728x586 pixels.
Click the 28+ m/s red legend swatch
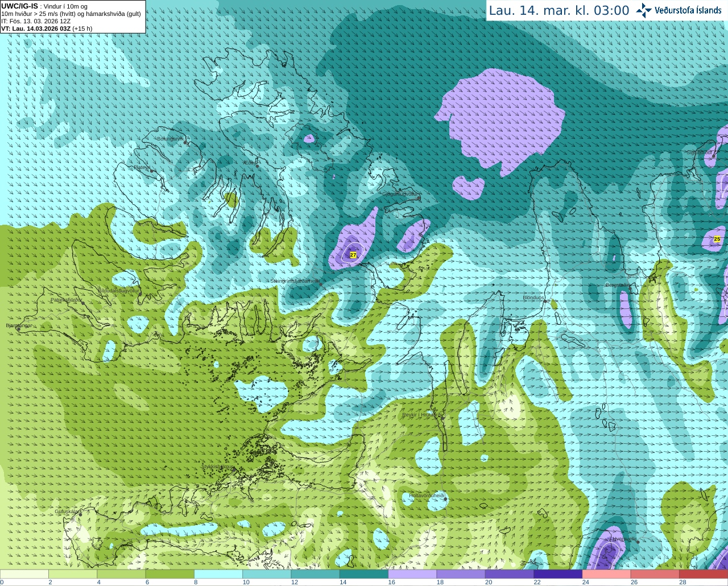pyautogui.click(x=704, y=574)
